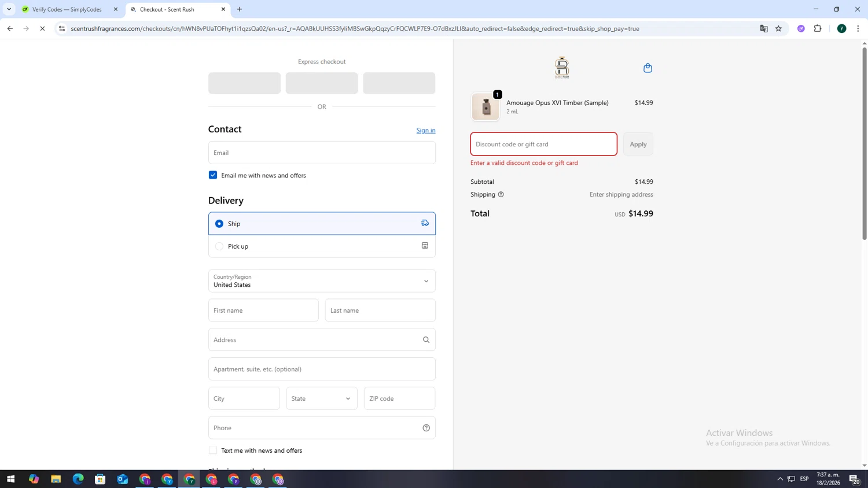Focus the Last name field

380,310
